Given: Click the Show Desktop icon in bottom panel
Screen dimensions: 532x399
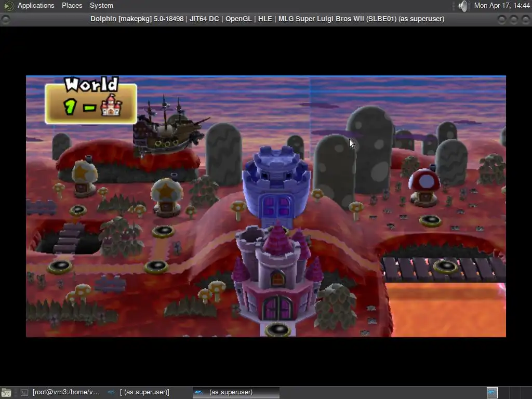Looking at the screenshot, I should pos(6,393).
